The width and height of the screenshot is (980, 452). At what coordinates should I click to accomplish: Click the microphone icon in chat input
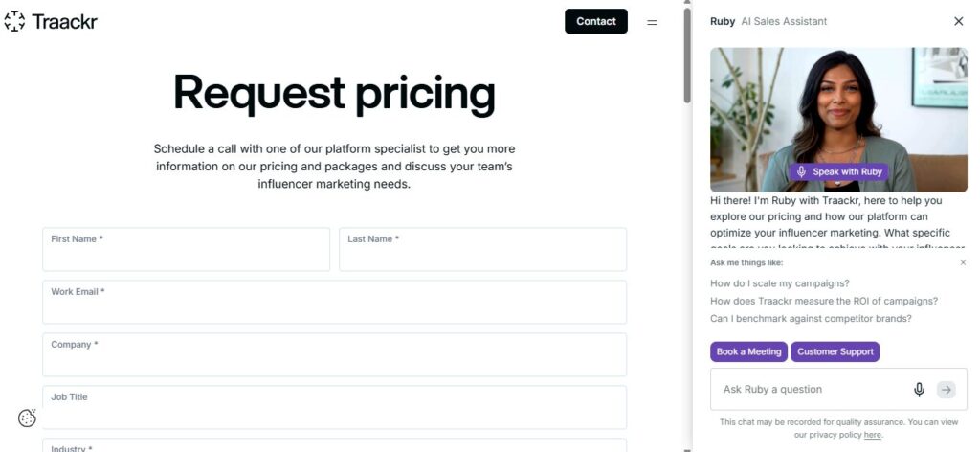point(919,389)
